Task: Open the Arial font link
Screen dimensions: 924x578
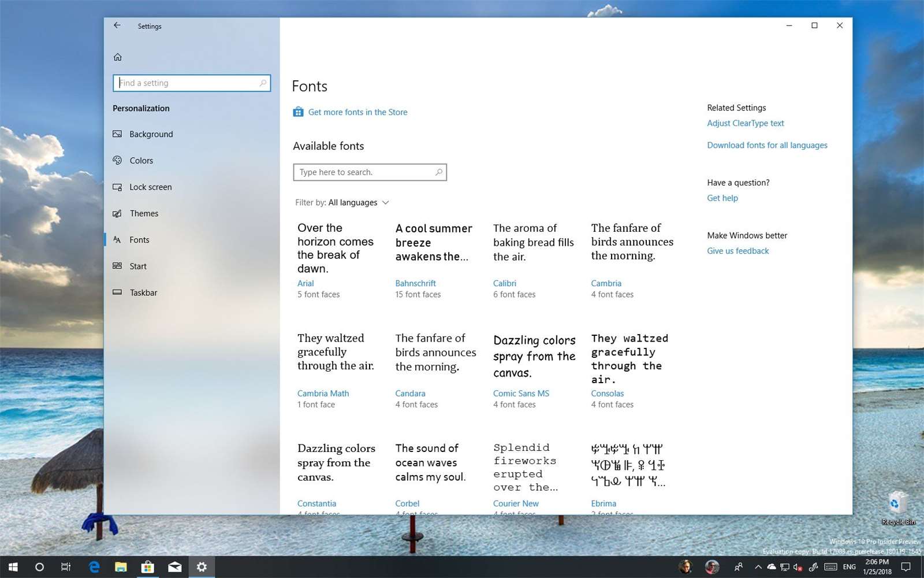Action: pyautogui.click(x=305, y=283)
